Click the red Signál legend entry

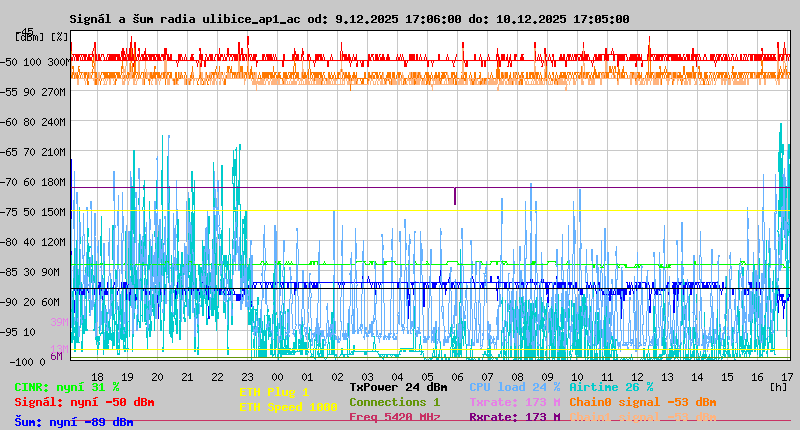pyautogui.click(x=84, y=402)
